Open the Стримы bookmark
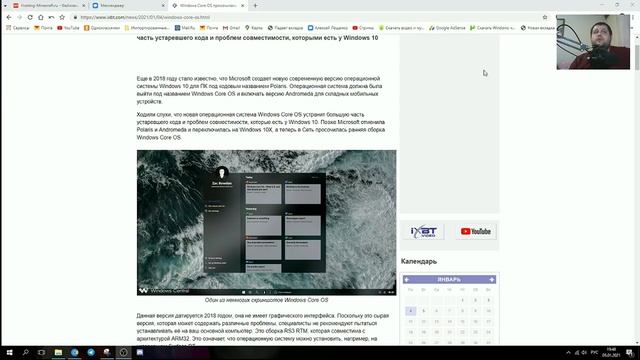640x360 pixels. 363,28
